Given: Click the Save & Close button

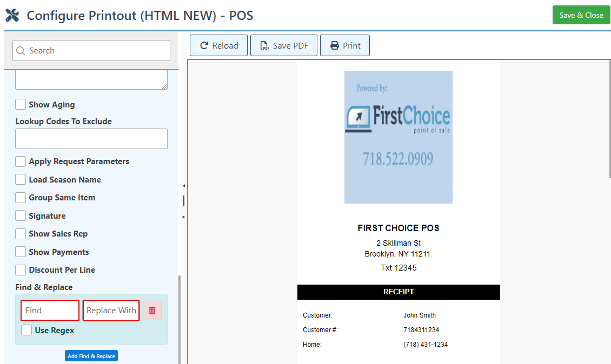Looking at the screenshot, I should pos(581,15).
